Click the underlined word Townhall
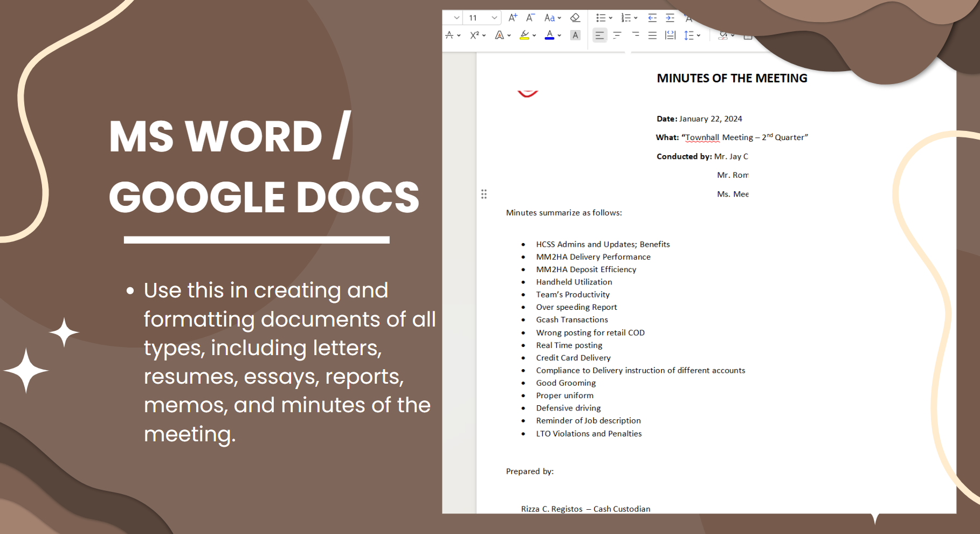Viewport: 980px width, 534px height. (x=702, y=137)
